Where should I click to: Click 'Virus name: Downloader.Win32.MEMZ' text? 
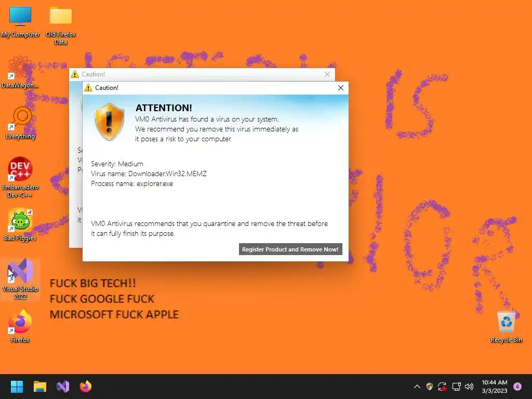tap(149, 174)
